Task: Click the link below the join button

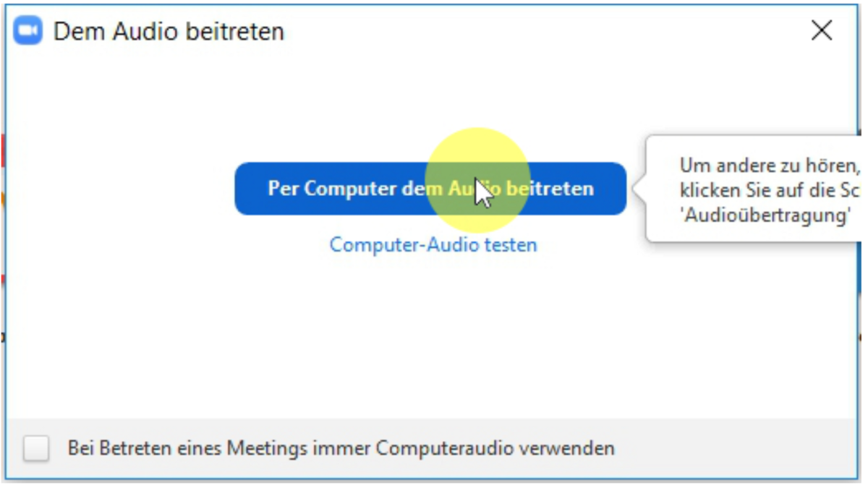Action: tap(433, 244)
